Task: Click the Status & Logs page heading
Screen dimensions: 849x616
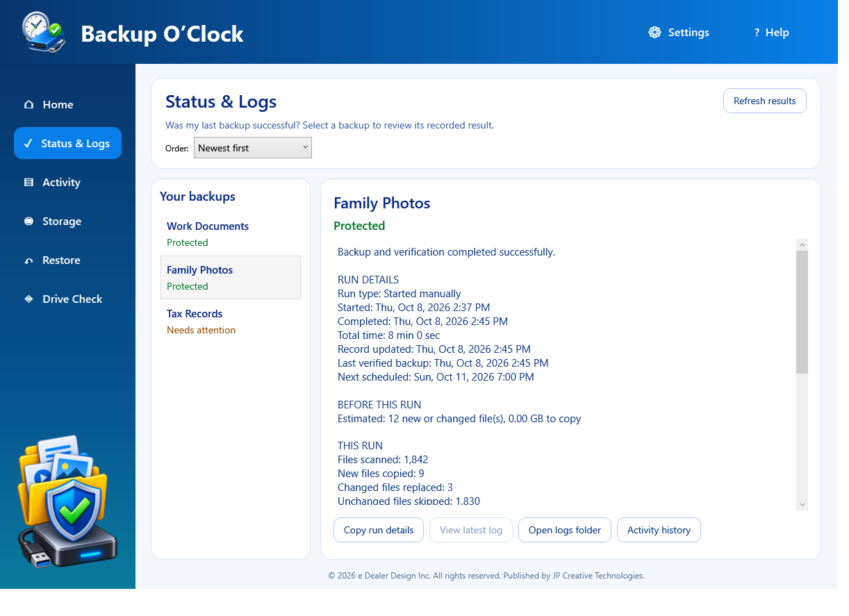Action: (x=221, y=101)
